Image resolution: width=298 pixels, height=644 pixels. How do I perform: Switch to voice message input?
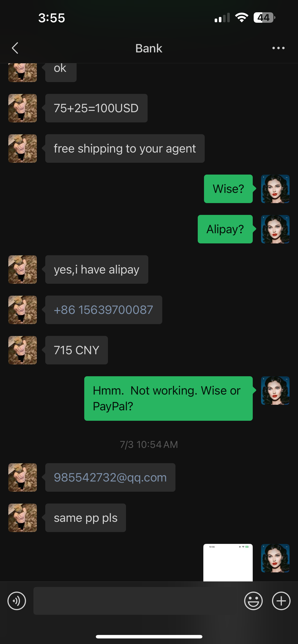pyautogui.click(x=17, y=601)
